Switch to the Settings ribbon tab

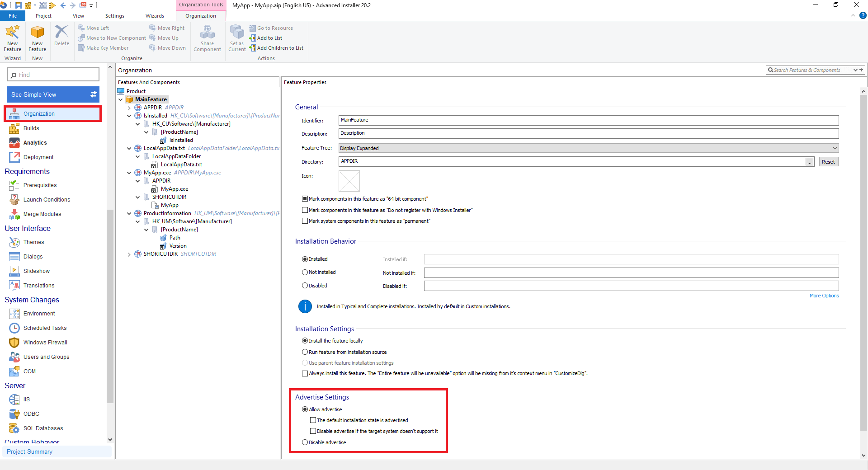click(115, 16)
